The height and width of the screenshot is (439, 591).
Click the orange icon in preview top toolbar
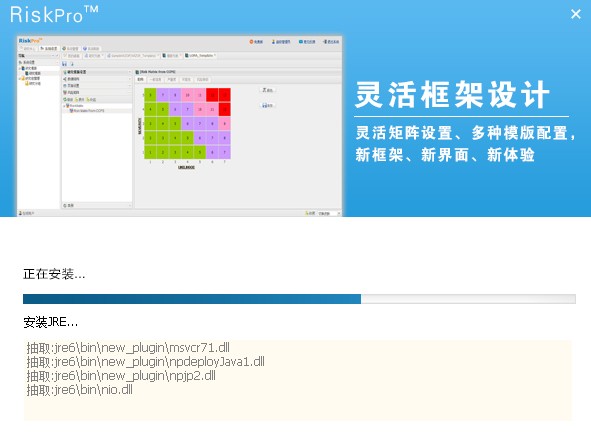point(251,41)
